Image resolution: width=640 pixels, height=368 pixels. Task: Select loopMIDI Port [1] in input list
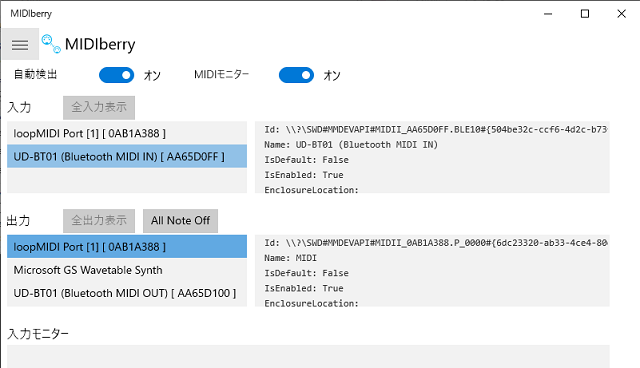pos(127,133)
